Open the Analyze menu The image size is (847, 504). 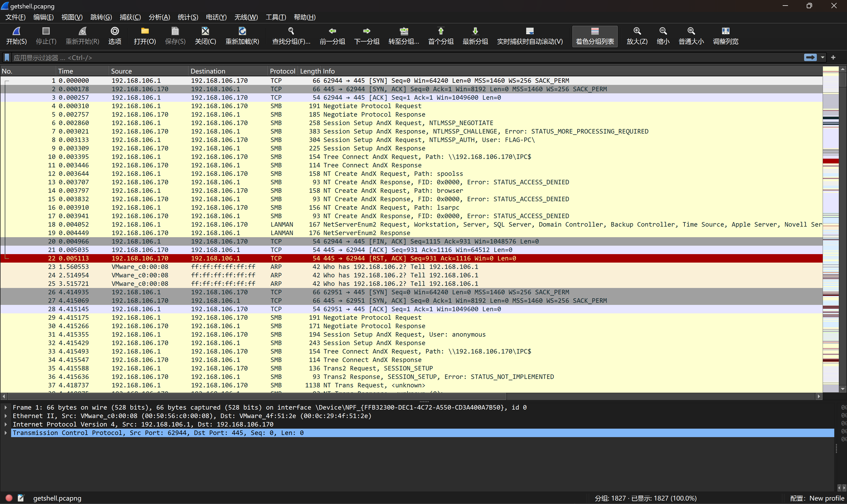tap(159, 17)
